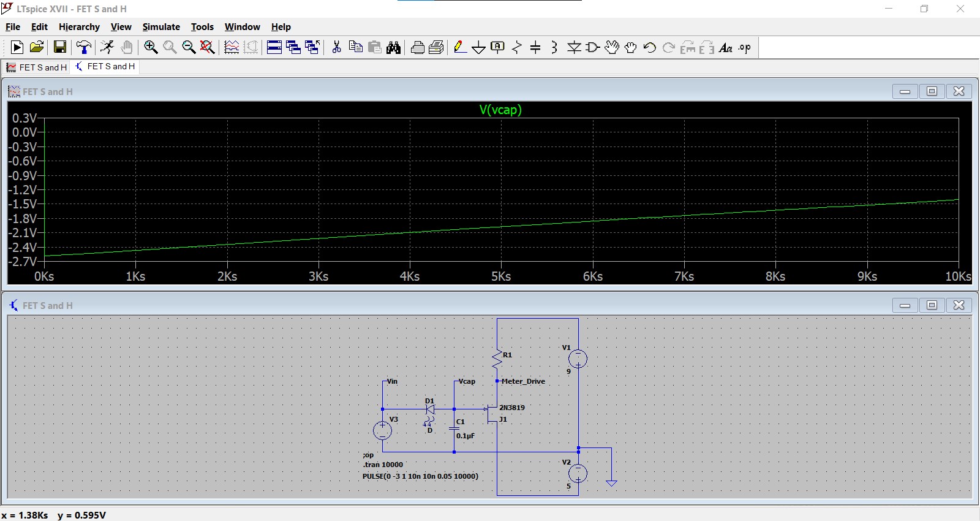Switch to the schematic FET S and H tab

105,67
